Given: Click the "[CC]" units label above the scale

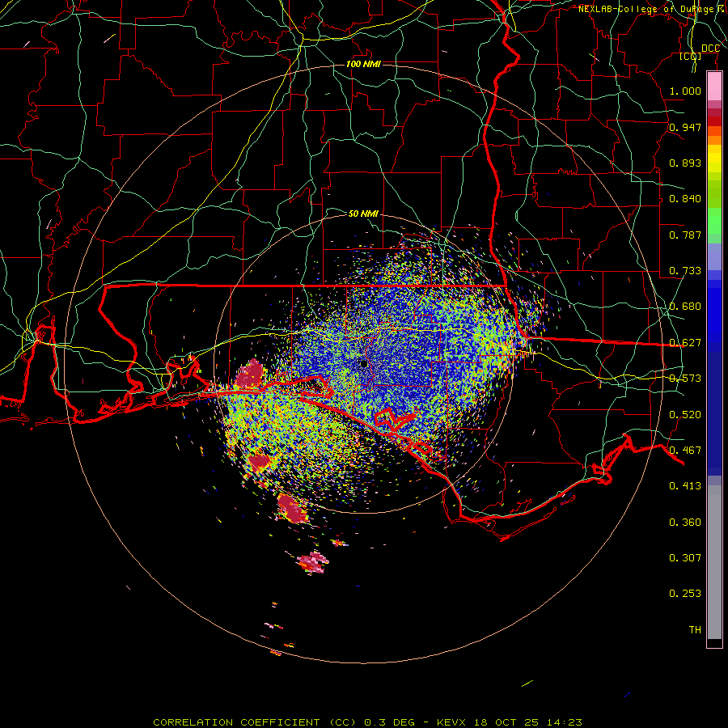Looking at the screenshot, I should pos(691,57).
